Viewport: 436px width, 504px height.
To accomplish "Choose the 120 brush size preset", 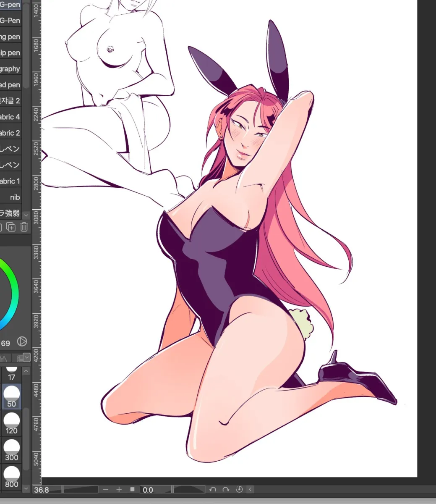I will click(x=11, y=423).
